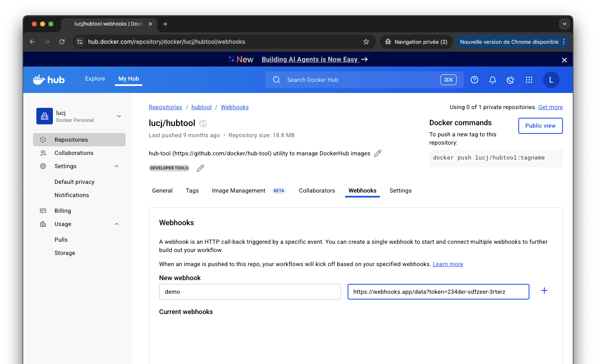Go forward in browser history
The image size is (596, 364).
tap(47, 42)
